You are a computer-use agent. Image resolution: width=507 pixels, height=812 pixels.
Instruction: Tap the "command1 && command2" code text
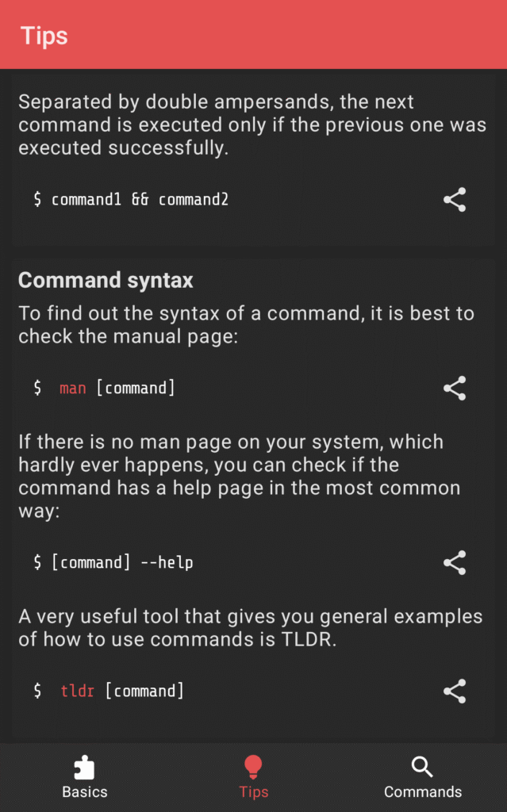[x=140, y=200]
